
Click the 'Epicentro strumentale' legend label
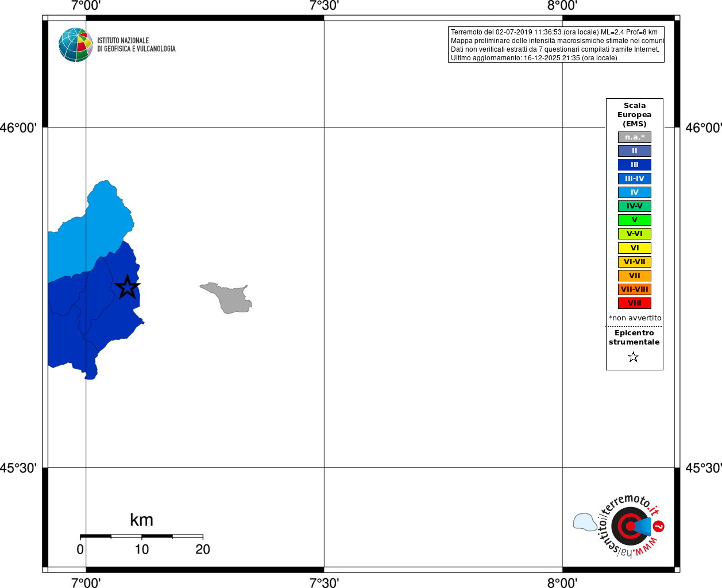coord(634,338)
